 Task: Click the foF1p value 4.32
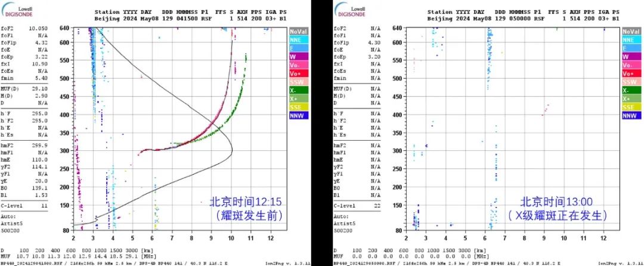42,42
